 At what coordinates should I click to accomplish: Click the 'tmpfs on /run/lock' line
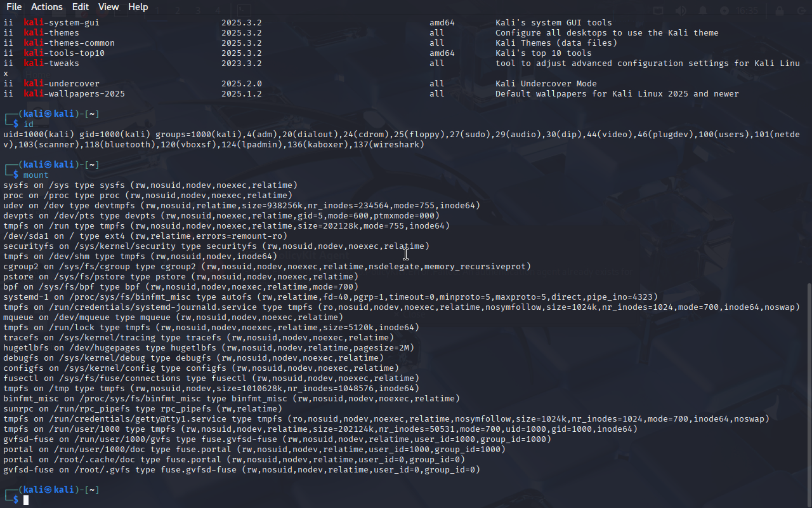(211, 328)
